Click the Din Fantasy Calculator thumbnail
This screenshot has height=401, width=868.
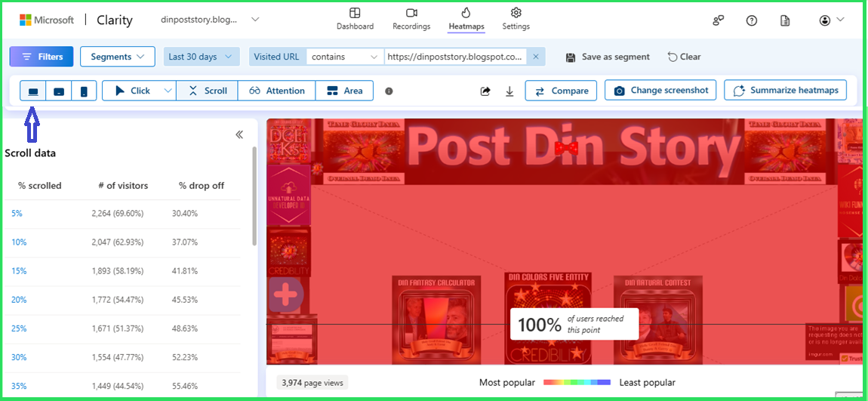point(436,320)
